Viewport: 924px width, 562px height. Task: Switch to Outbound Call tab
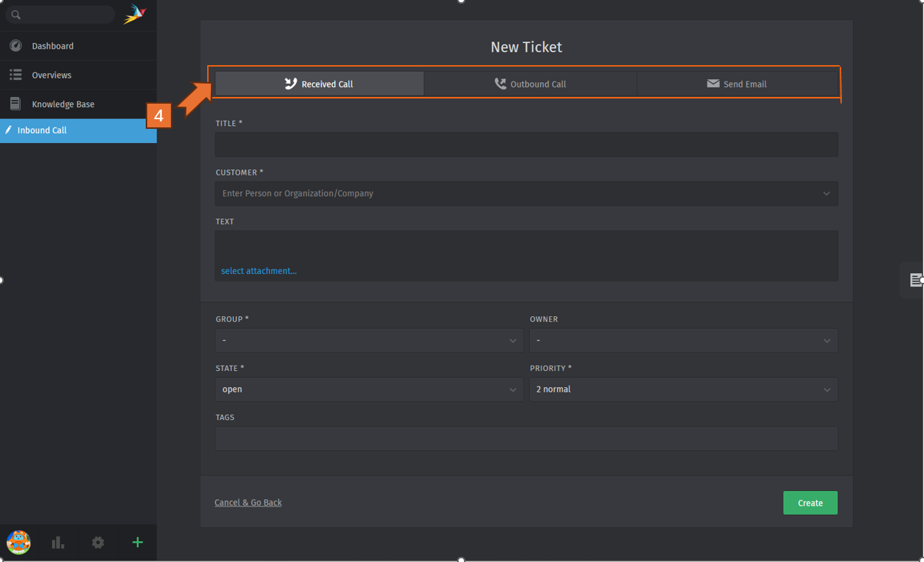[x=530, y=84]
